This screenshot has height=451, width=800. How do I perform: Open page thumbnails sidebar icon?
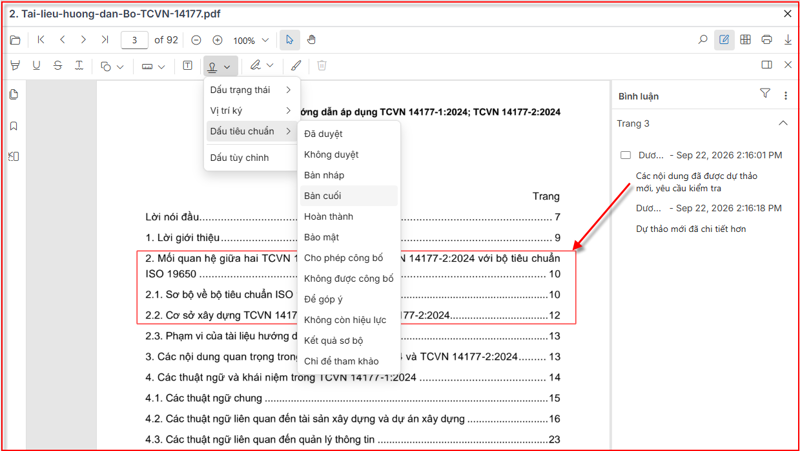pyautogui.click(x=14, y=94)
